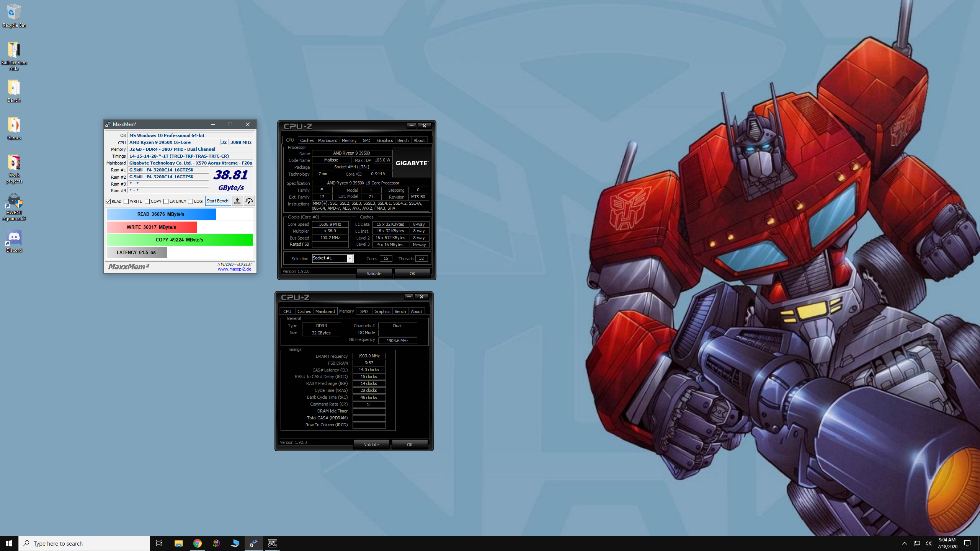Switch to Caches tab in top CPU-Z
The height and width of the screenshot is (551, 980).
307,140
